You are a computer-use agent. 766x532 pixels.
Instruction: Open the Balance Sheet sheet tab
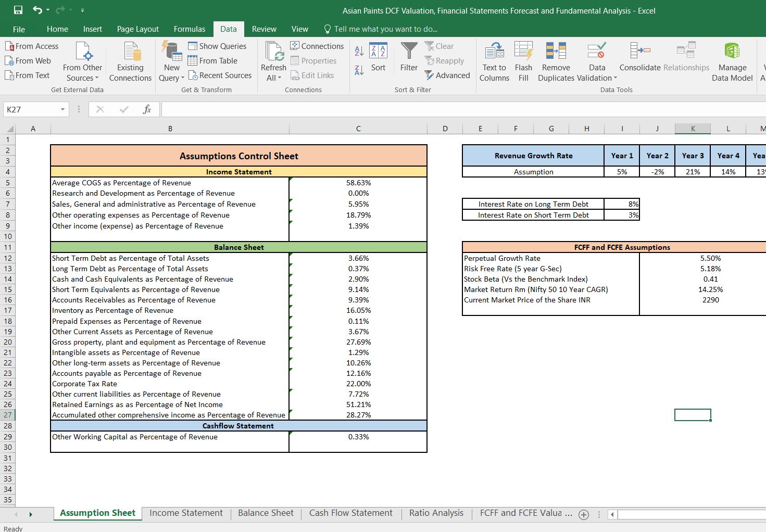(x=266, y=513)
